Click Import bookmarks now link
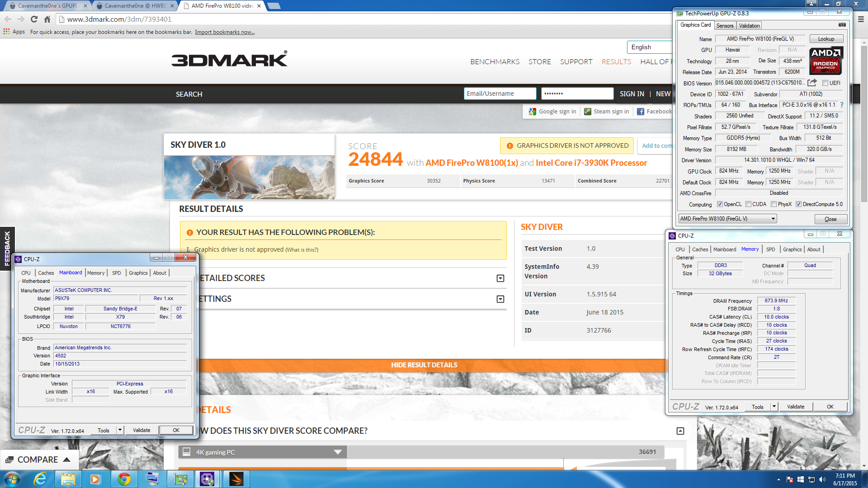The image size is (868, 488). [225, 32]
